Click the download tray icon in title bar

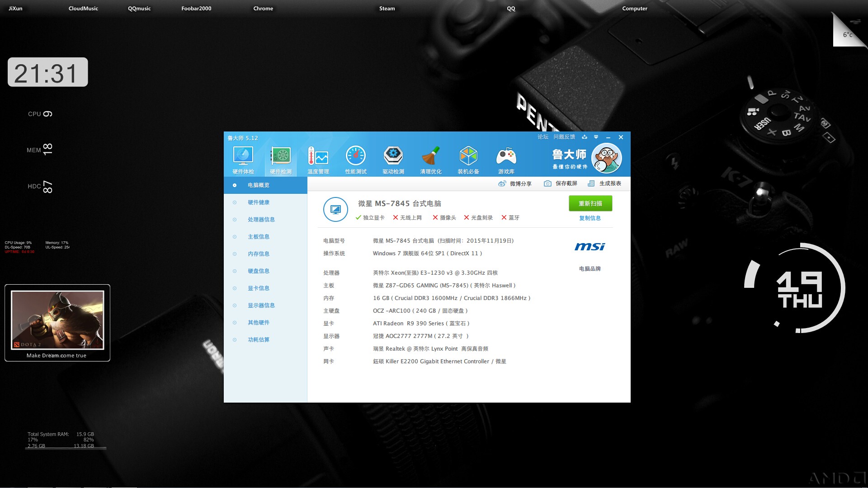(585, 137)
